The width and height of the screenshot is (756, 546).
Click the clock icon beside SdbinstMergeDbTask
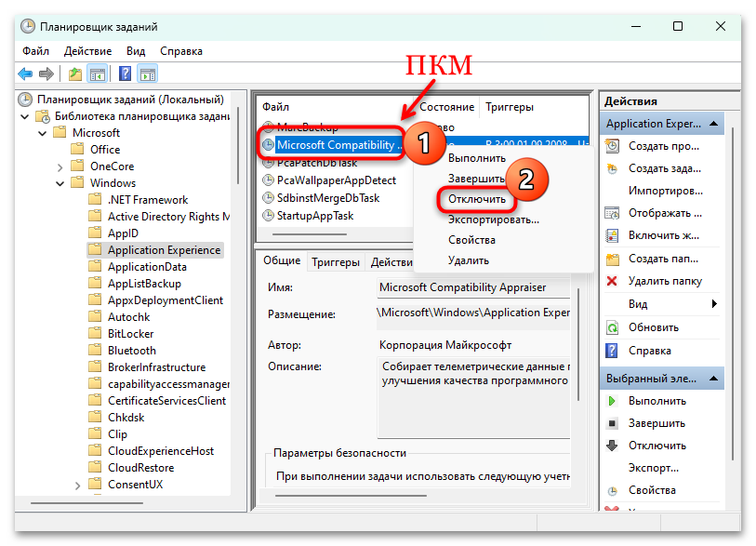click(268, 198)
